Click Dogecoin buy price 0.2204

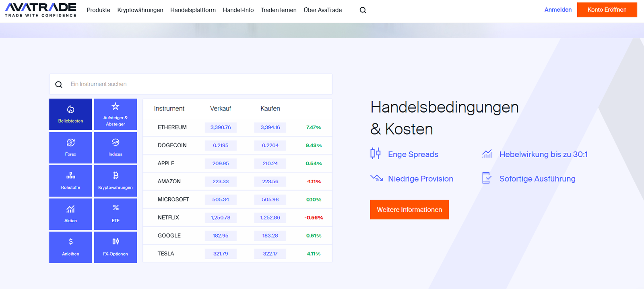[x=270, y=146]
